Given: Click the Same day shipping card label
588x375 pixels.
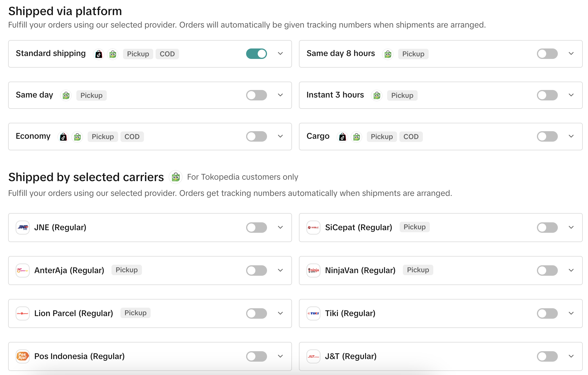Looking at the screenshot, I should (34, 95).
